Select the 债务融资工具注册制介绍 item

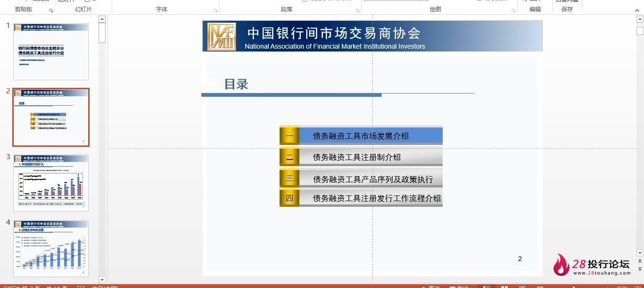point(357,157)
